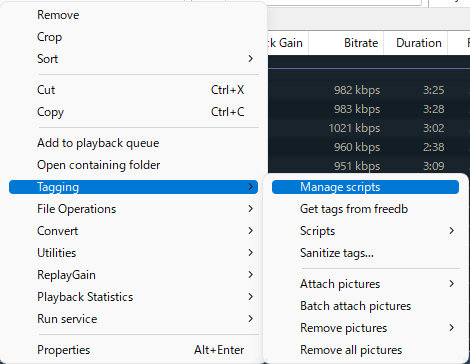Image resolution: width=470 pixels, height=364 pixels.
Task: Select the 983 kbps track row
Action: pyautogui.click(x=369, y=109)
